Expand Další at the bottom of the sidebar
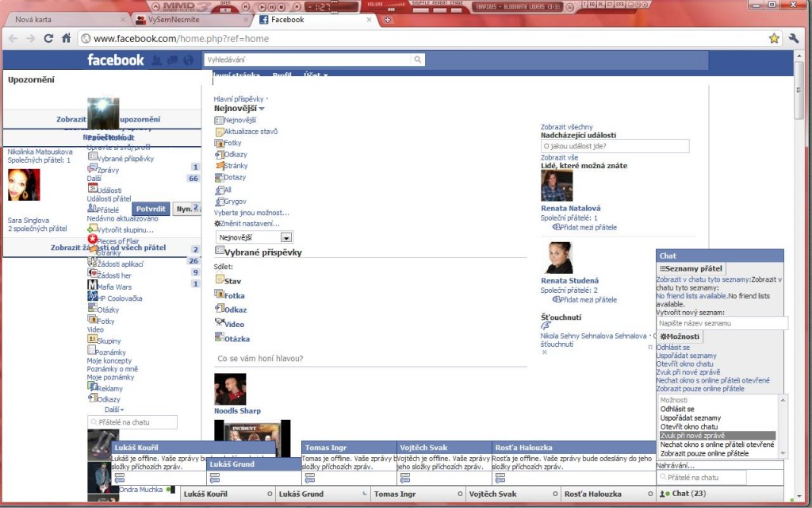 pos(114,410)
